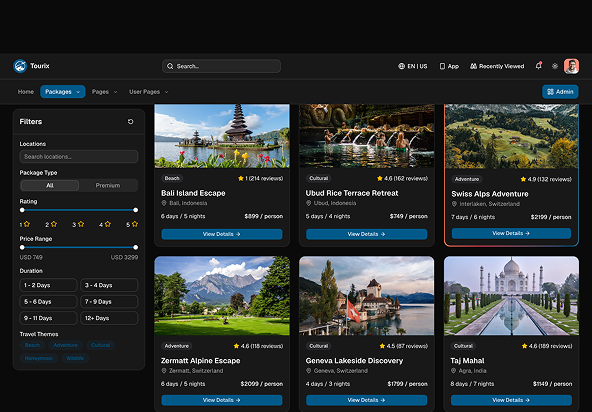Open the Taj Mahal photo thumbnail
The height and width of the screenshot is (412, 592).
(x=511, y=296)
